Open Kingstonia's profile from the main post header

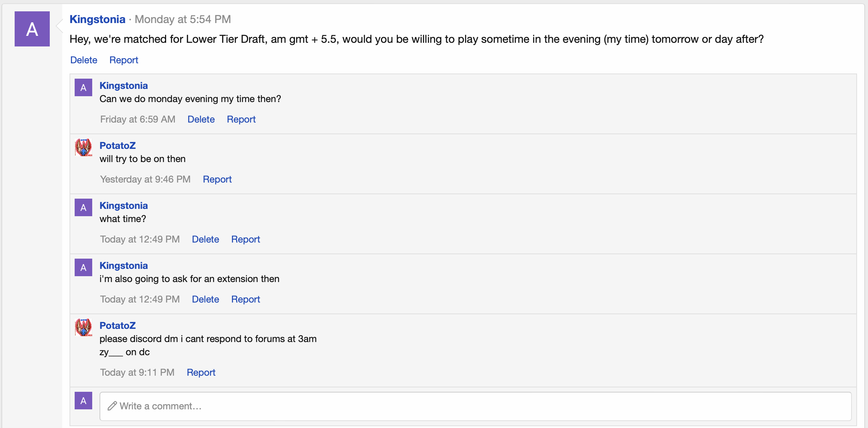click(x=97, y=19)
